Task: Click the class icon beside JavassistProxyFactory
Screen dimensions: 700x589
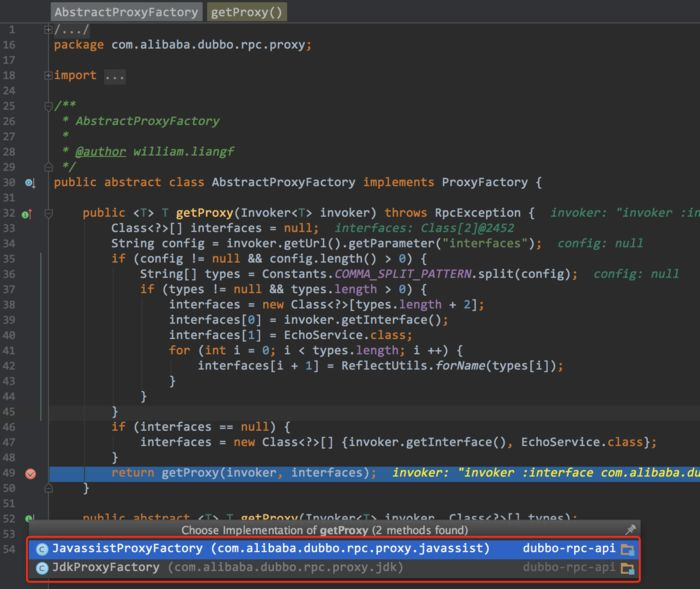Action: pyautogui.click(x=42, y=549)
